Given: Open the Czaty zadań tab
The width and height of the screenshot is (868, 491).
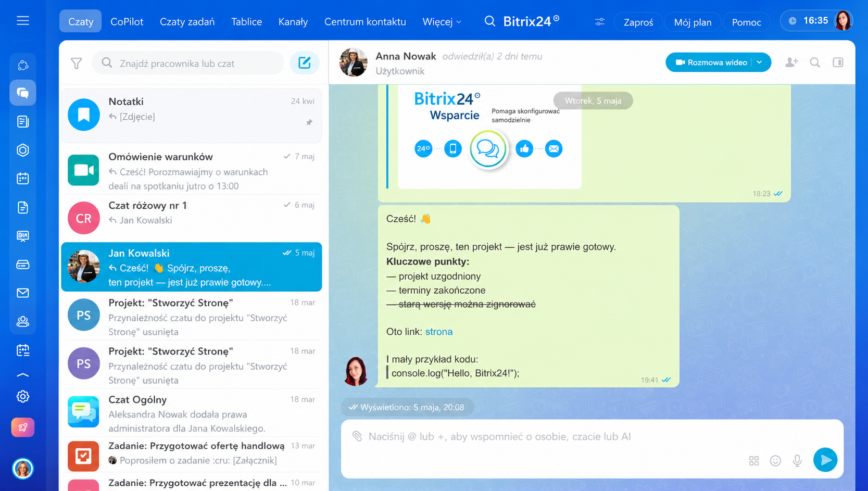Looking at the screenshot, I should tap(187, 22).
